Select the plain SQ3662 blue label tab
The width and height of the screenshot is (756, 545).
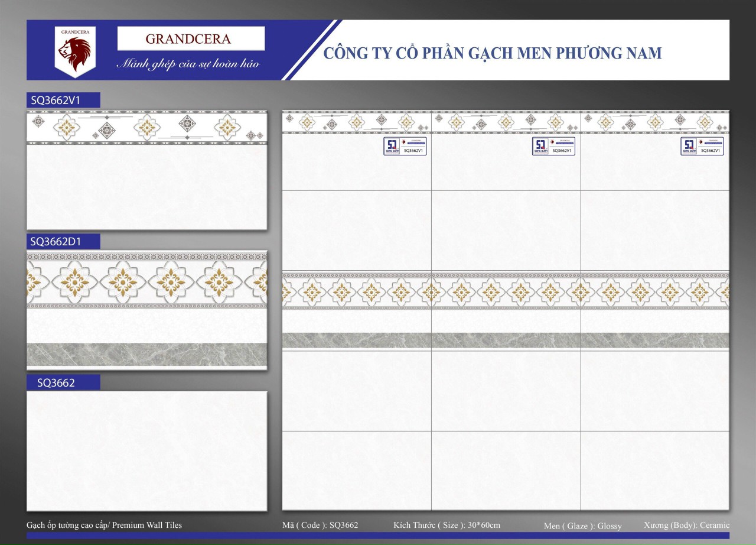63,382
